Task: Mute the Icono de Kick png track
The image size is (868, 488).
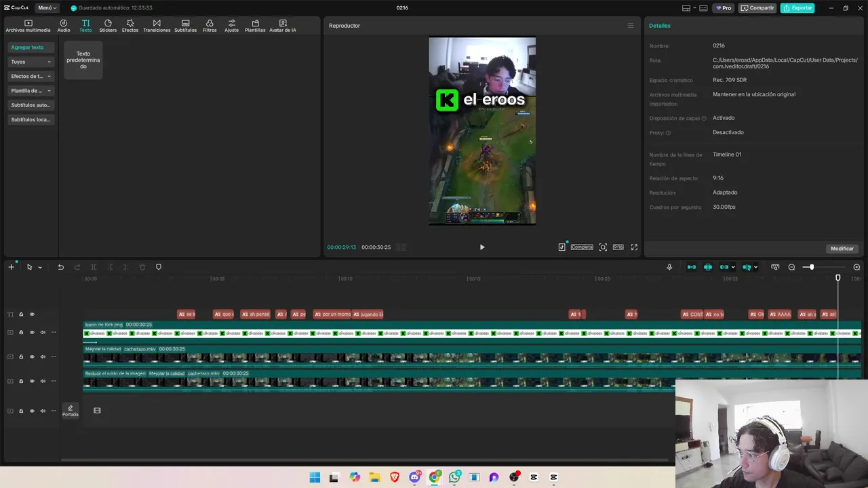Action: coord(43,332)
